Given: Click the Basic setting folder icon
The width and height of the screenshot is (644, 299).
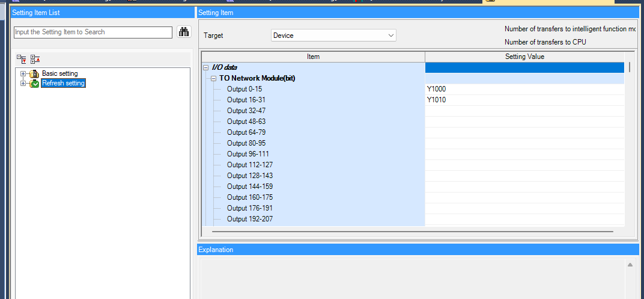Looking at the screenshot, I should (34, 74).
